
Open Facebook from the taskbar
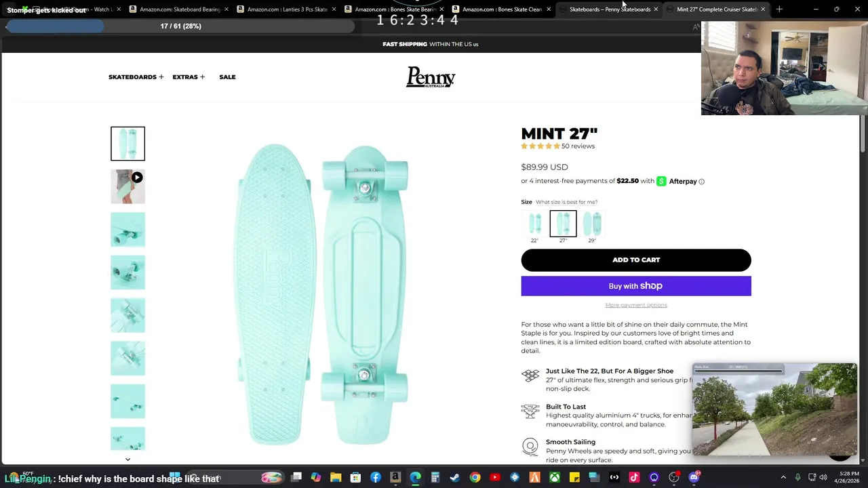376,477
